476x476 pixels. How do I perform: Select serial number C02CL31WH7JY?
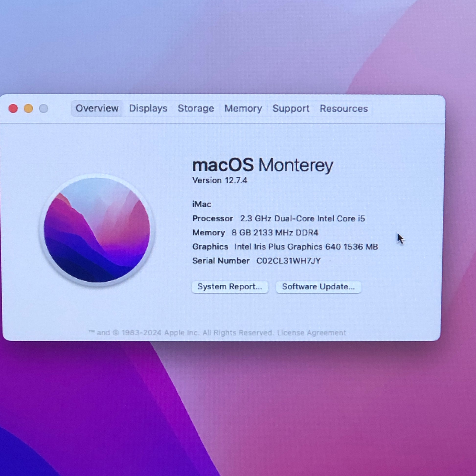coord(288,261)
